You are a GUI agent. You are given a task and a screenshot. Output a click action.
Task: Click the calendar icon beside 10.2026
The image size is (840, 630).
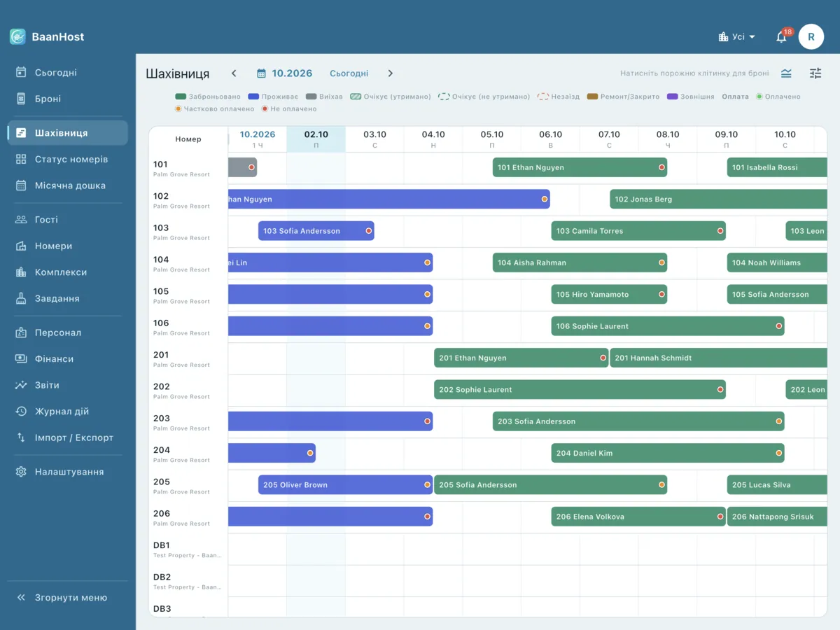point(261,73)
